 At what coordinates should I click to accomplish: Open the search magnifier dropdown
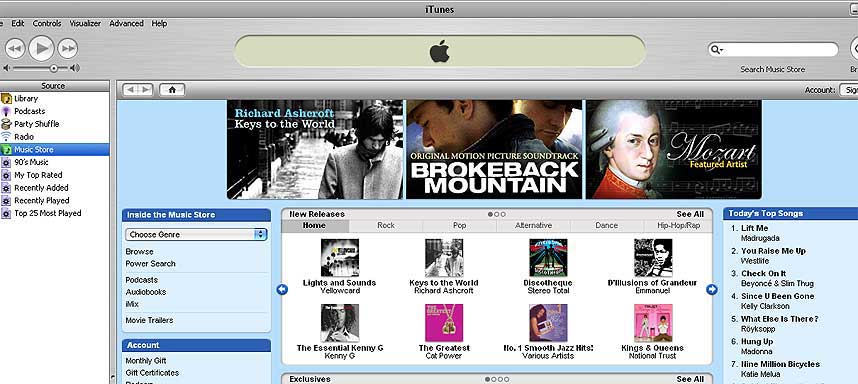click(717, 50)
